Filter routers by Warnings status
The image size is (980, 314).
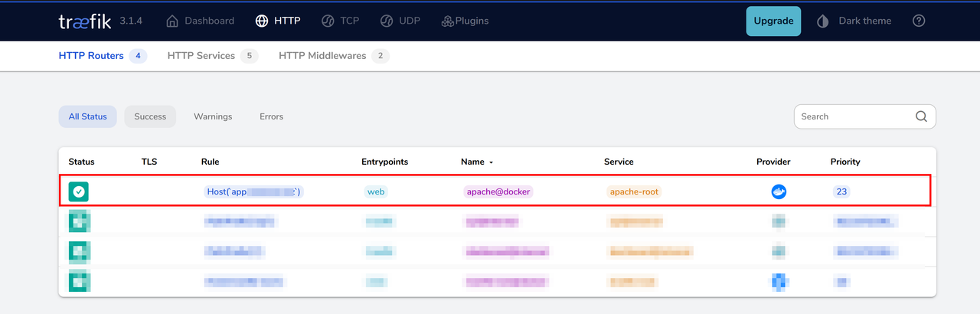pos(213,116)
